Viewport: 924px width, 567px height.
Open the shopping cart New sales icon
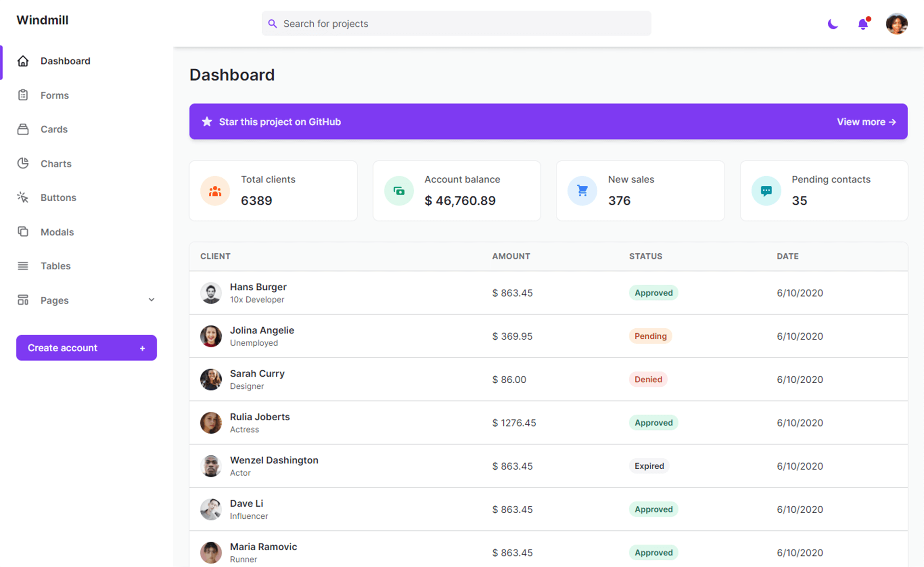pos(582,190)
